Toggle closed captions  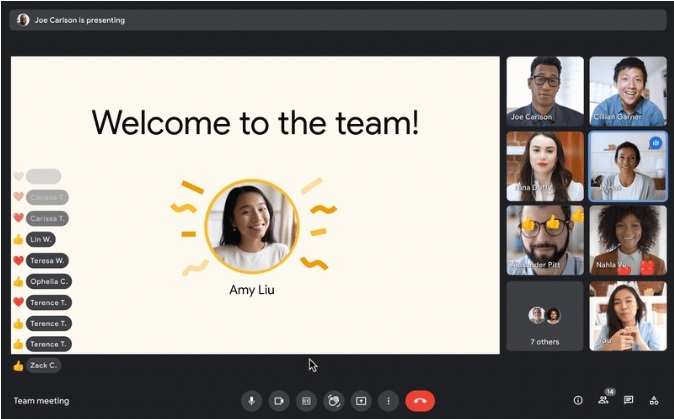306,401
